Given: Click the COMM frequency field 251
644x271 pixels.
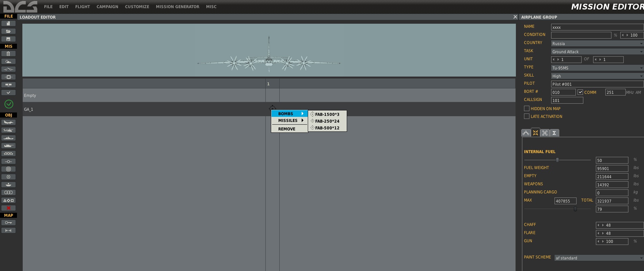Looking at the screenshot, I should [x=615, y=92].
